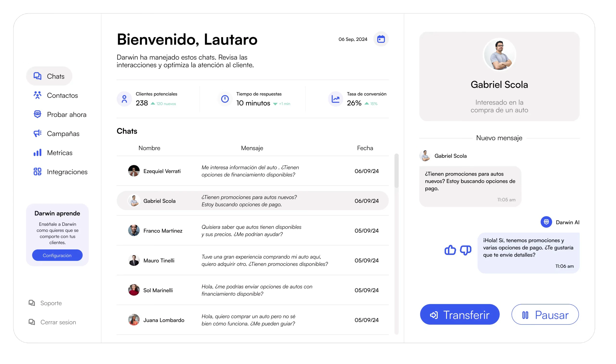Image resolution: width=616 pixels, height=364 pixels.
Task: Click the Tiempo de respuestas clock icon
Action: (225, 99)
